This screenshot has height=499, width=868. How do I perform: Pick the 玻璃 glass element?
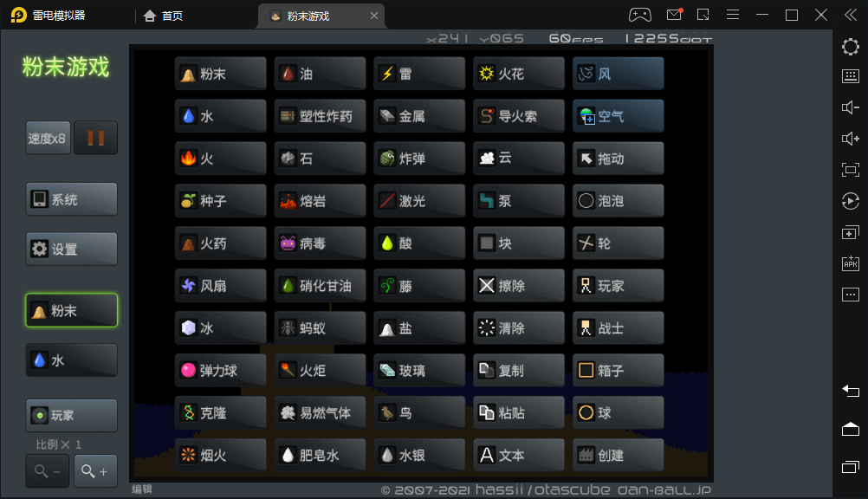click(419, 371)
